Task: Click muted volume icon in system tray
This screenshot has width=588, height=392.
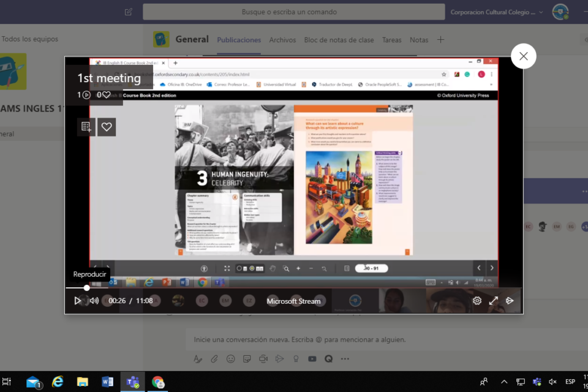Action: [x=552, y=382]
